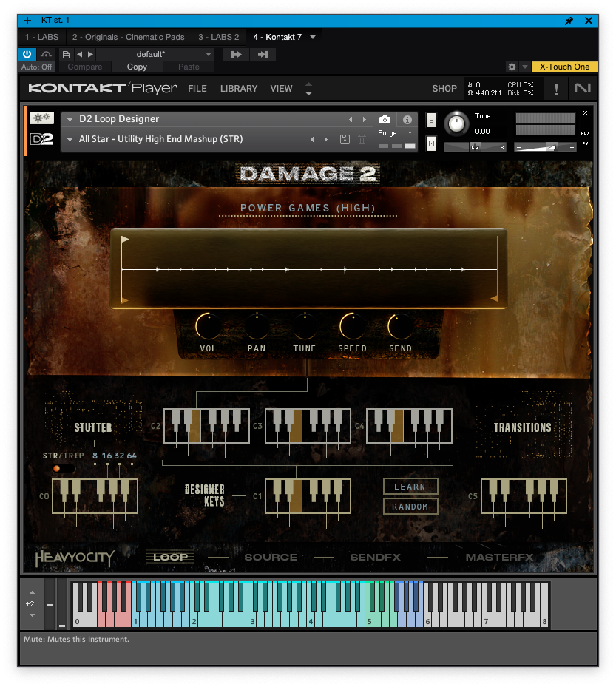Open the instrument snapshot camera icon
This screenshot has width=616, height=687.
[x=385, y=120]
